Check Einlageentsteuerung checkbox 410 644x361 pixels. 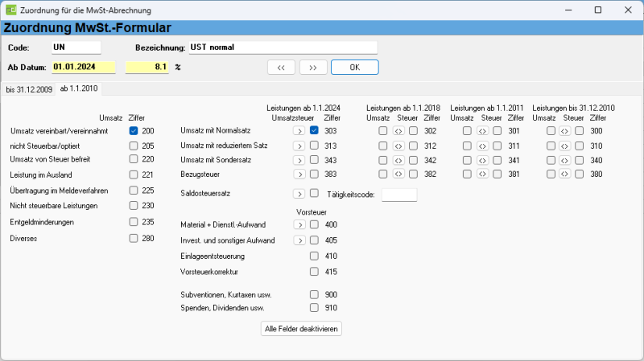click(x=314, y=256)
